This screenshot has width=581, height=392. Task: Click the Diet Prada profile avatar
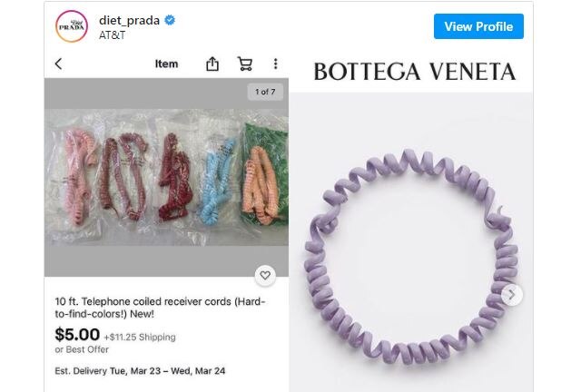click(x=72, y=26)
